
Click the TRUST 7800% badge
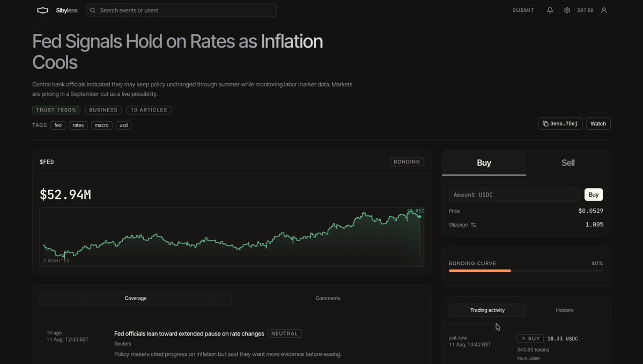[56, 110]
